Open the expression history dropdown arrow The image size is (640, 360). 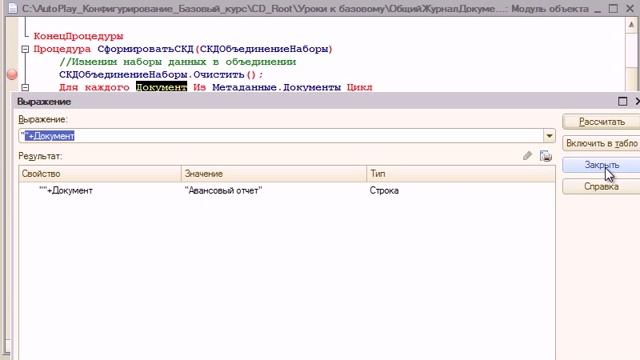click(x=549, y=136)
